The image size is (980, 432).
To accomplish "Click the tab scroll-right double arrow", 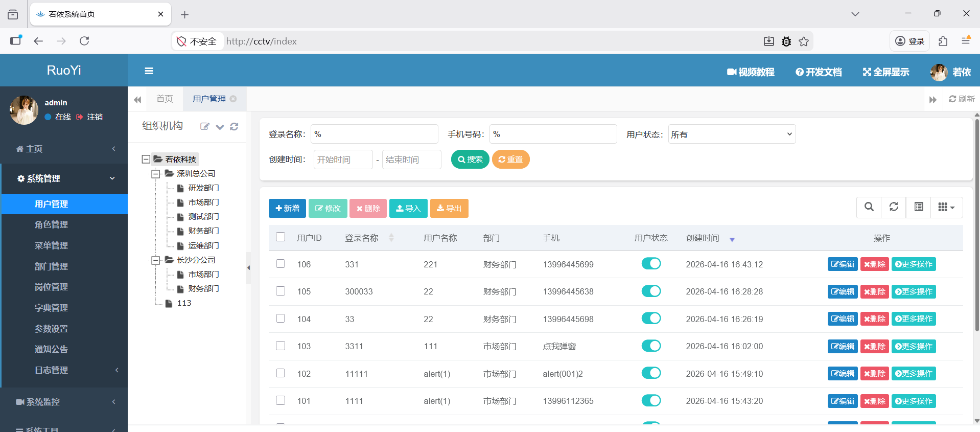I will pyautogui.click(x=933, y=99).
